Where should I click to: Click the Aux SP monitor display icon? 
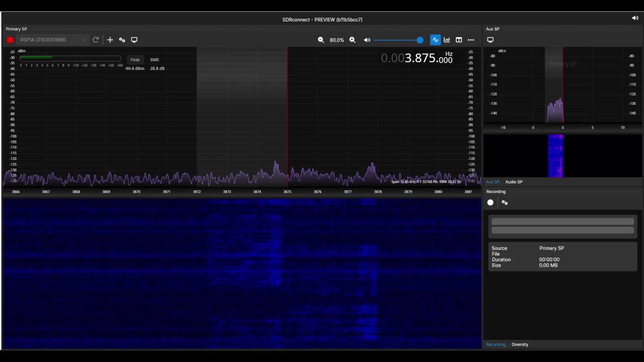click(x=491, y=40)
